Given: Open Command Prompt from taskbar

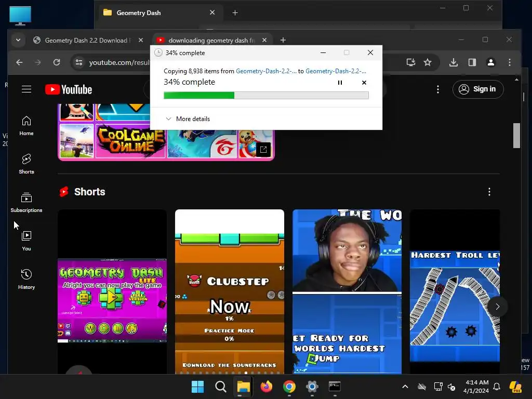Looking at the screenshot, I should (x=335, y=387).
